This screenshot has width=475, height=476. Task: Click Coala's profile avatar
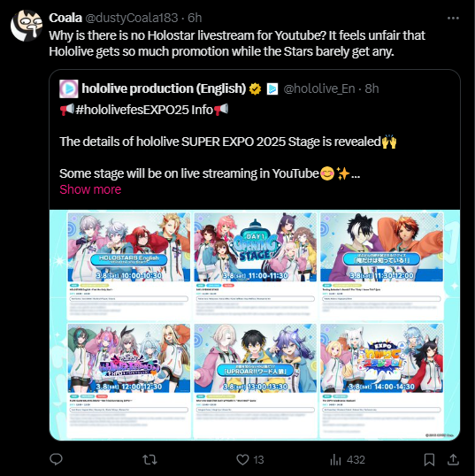[x=27, y=26]
